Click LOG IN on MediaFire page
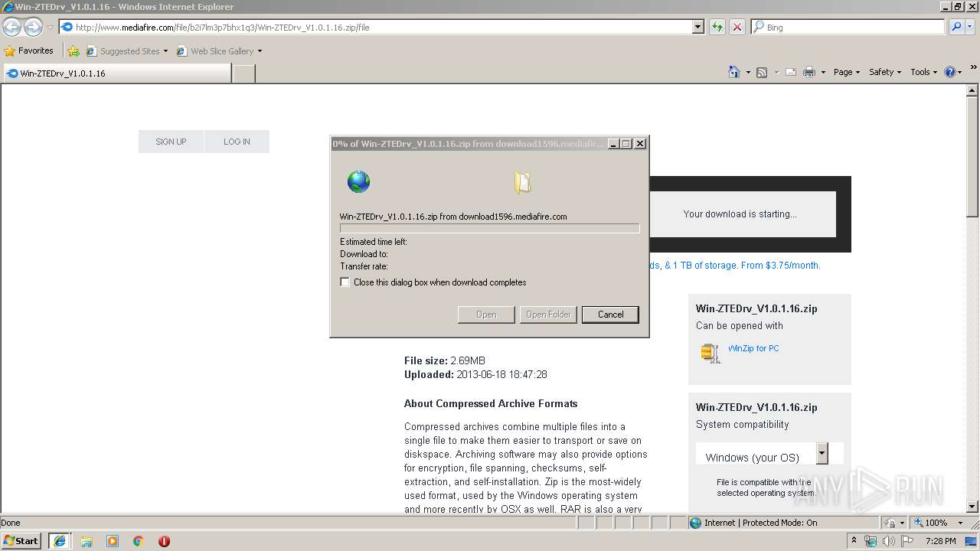This screenshot has height=551, width=980. 237,142
